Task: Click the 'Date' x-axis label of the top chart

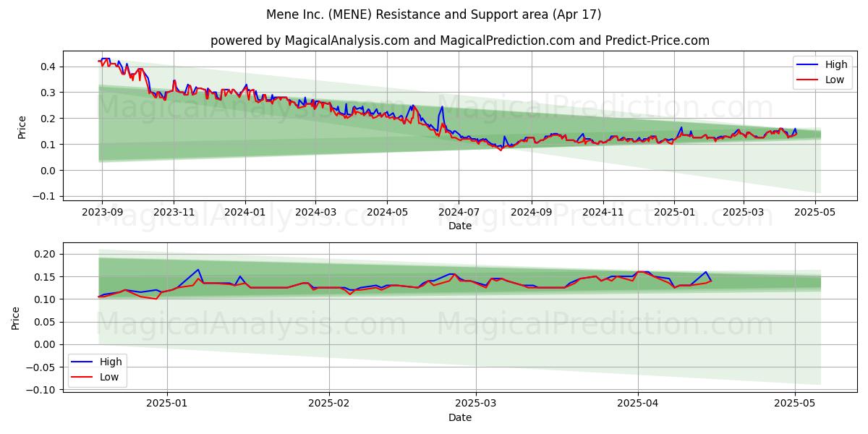Action: click(460, 226)
